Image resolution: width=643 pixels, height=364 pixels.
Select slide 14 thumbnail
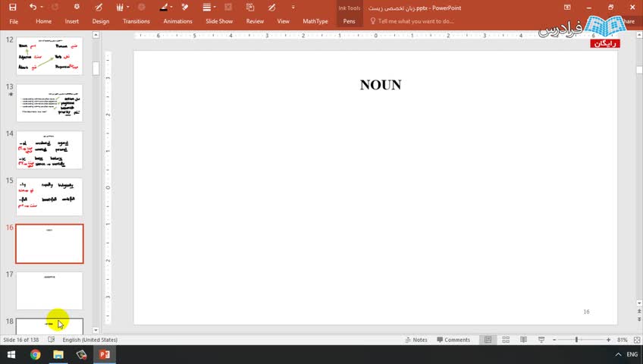pos(49,150)
